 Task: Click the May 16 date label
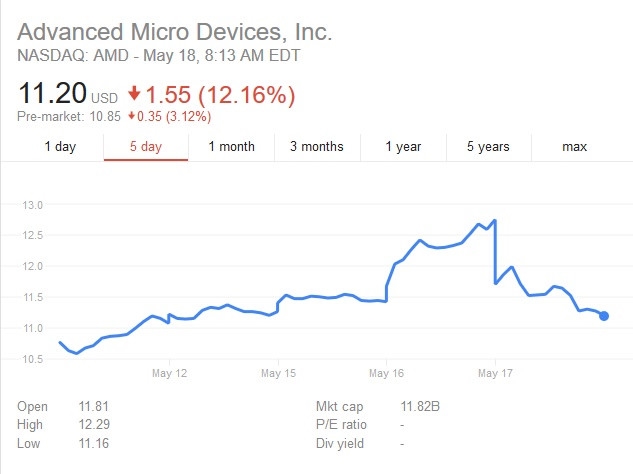(x=386, y=373)
